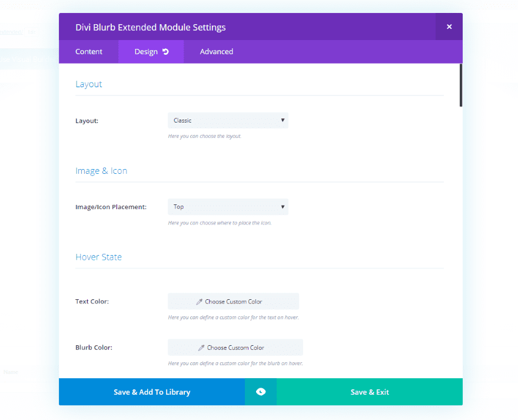Image resolution: width=518 pixels, height=420 pixels.
Task: Click Save & Add To Library button
Action: click(152, 392)
